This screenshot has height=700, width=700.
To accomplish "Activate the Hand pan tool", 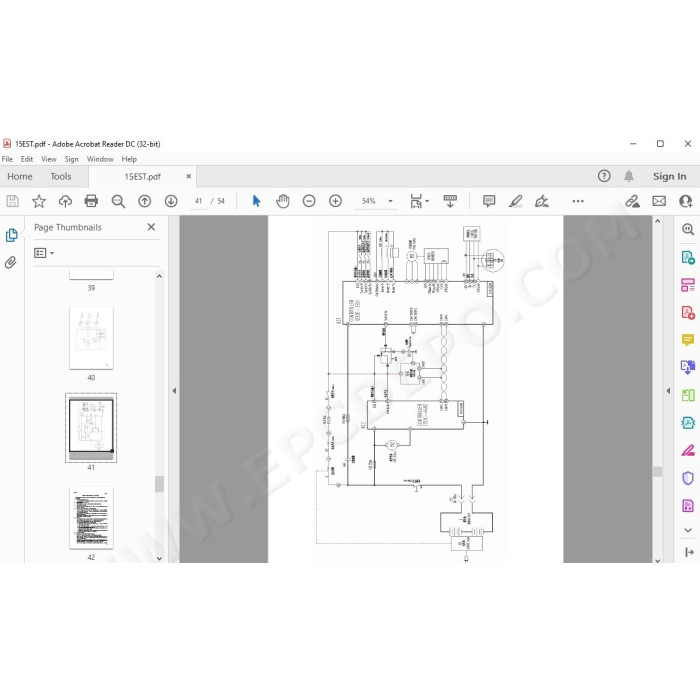I will click(283, 201).
